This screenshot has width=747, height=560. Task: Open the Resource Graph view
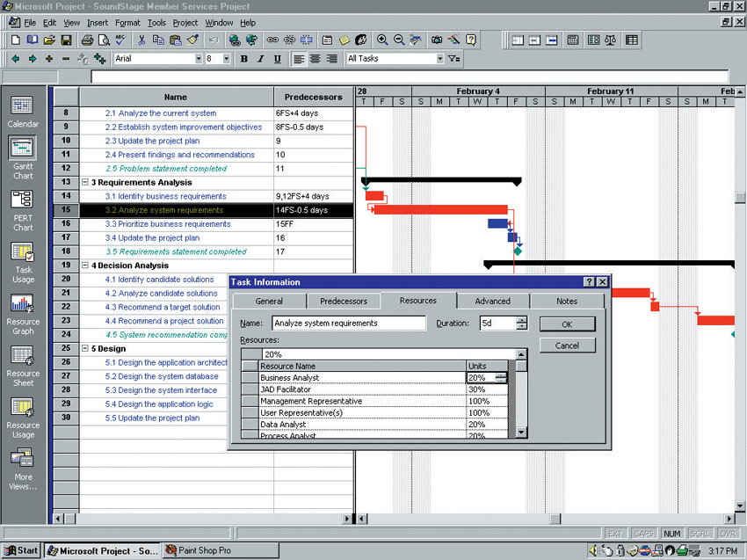click(x=23, y=315)
